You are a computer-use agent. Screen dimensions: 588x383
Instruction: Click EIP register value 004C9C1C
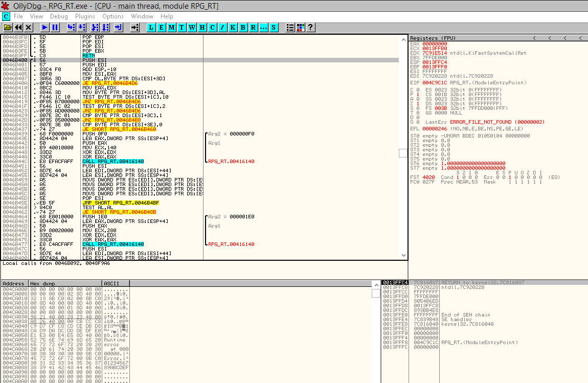[435, 82]
